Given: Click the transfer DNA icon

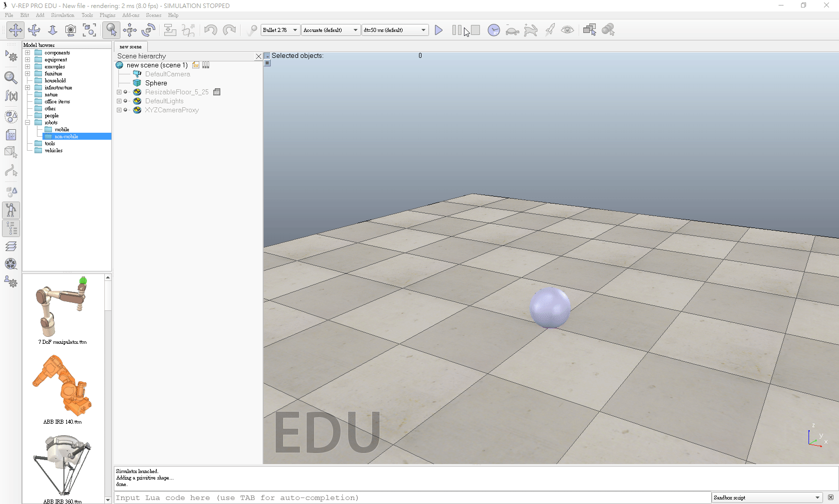Looking at the screenshot, I should click(x=188, y=30).
